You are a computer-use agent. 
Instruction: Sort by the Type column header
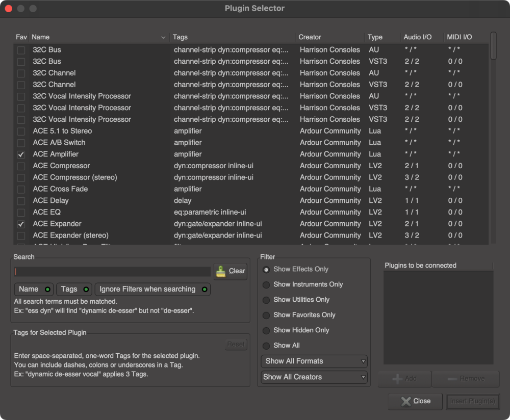(x=382, y=37)
